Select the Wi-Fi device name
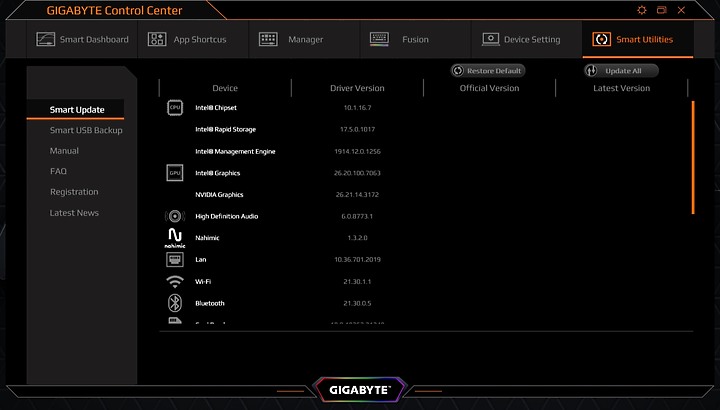Image resolution: width=720 pixels, height=410 pixels. point(203,281)
